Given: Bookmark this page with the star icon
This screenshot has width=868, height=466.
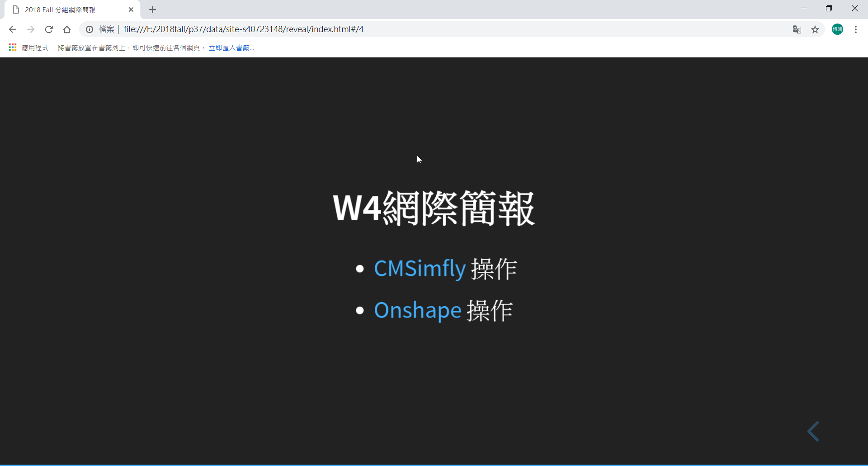Looking at the screenshot, I should pos(815,29).
